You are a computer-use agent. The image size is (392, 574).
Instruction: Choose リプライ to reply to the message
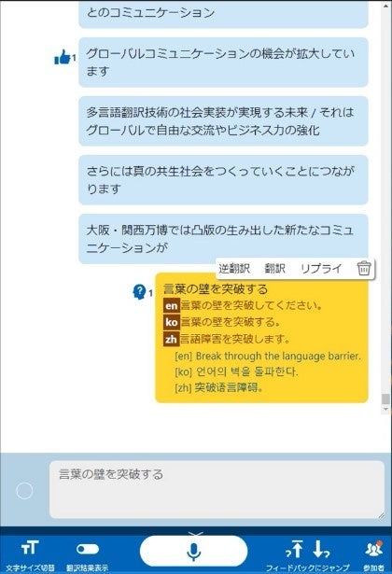pyautogui.click(x=321, y=268)
